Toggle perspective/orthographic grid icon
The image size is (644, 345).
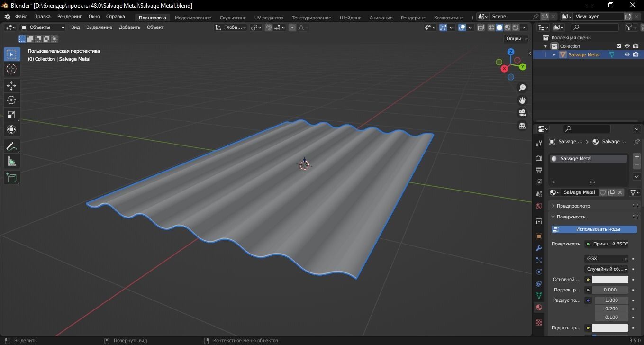click(522, 126)
